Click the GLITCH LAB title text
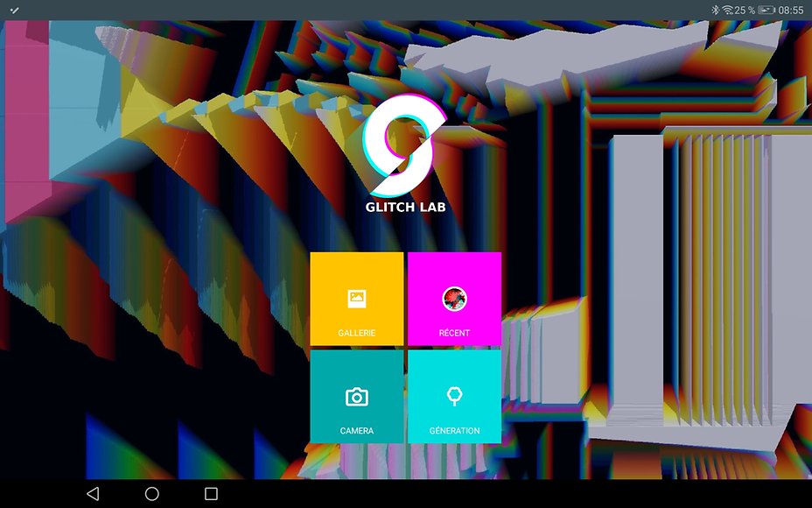This screenshot has width=812, height=508. [405, 207]
